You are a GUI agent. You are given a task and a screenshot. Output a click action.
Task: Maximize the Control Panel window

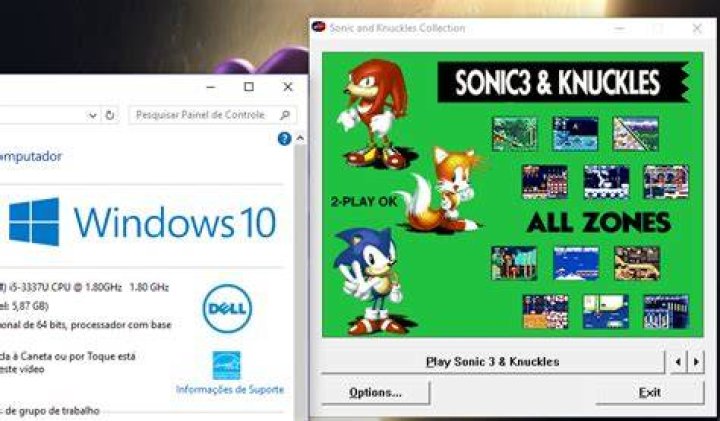(x=248, y=86)
